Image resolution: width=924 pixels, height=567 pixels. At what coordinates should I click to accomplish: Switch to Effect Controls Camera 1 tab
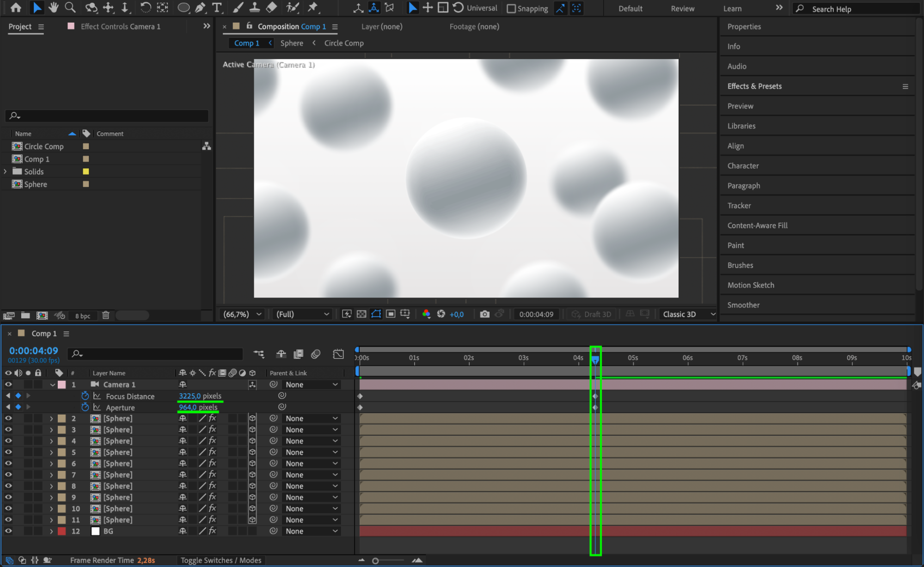point(120,26)
